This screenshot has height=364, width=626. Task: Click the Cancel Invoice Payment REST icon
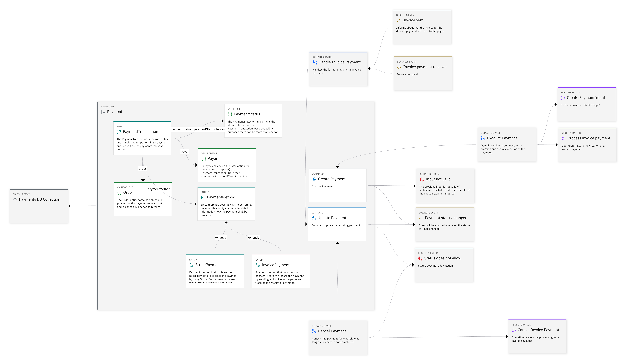click(x=514, y=330)
